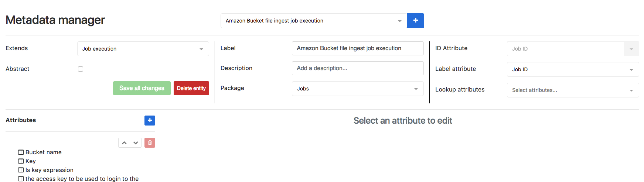Expand the Label attribute dropdown
Screen dimensions: 644x182
(x=572, y=69)
